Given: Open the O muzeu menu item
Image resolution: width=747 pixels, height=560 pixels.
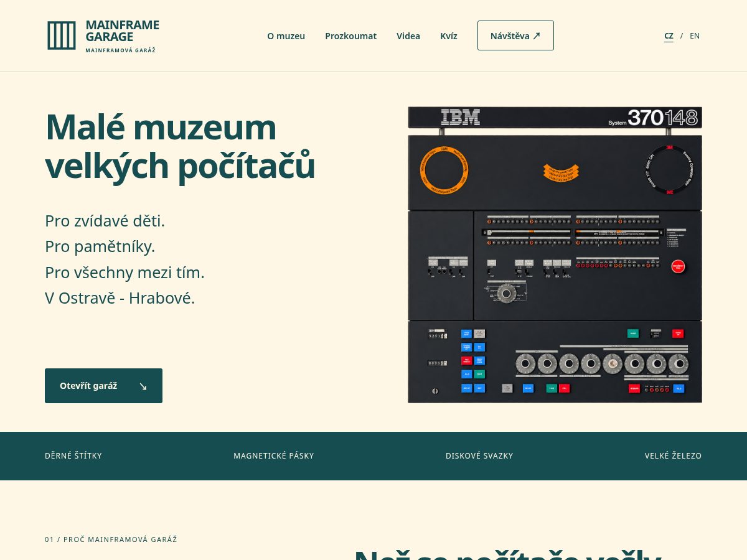Looking at the screenshot, I should [286, 36].
